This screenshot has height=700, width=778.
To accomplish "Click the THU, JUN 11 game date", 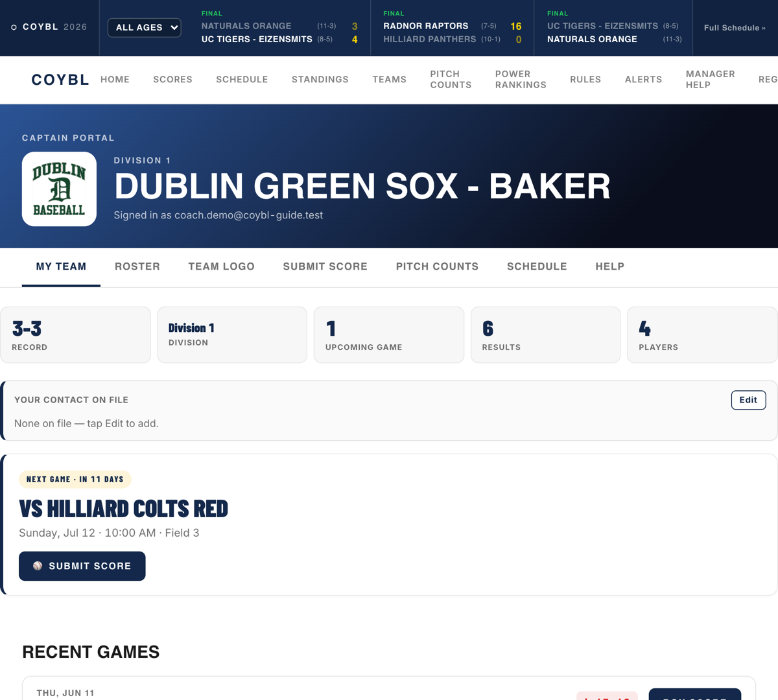I will (65, 693).
